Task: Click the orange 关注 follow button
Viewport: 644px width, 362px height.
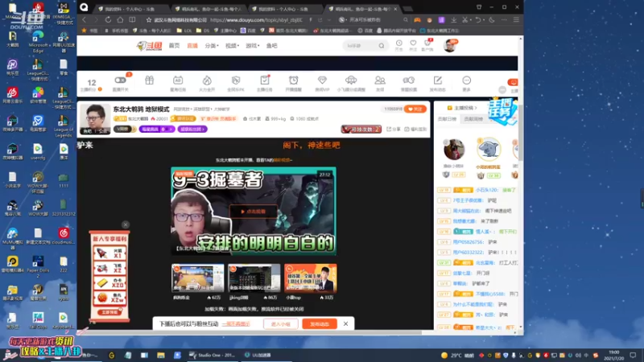Action: (x=415, y=109)
